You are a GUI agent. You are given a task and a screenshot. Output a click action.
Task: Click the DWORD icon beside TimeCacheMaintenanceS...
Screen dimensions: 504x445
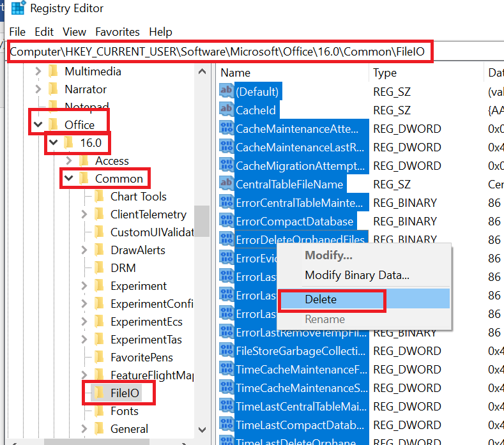[227, 387]
